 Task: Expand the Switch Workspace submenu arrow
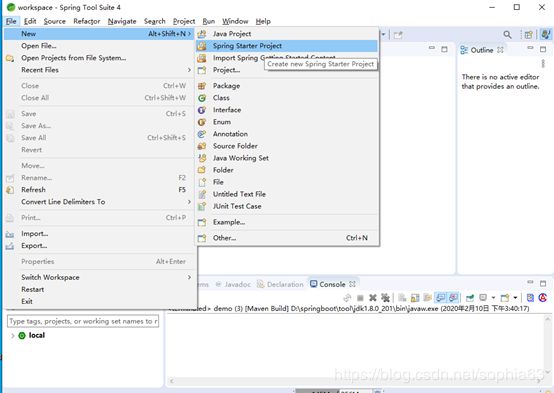click(189, 277)
